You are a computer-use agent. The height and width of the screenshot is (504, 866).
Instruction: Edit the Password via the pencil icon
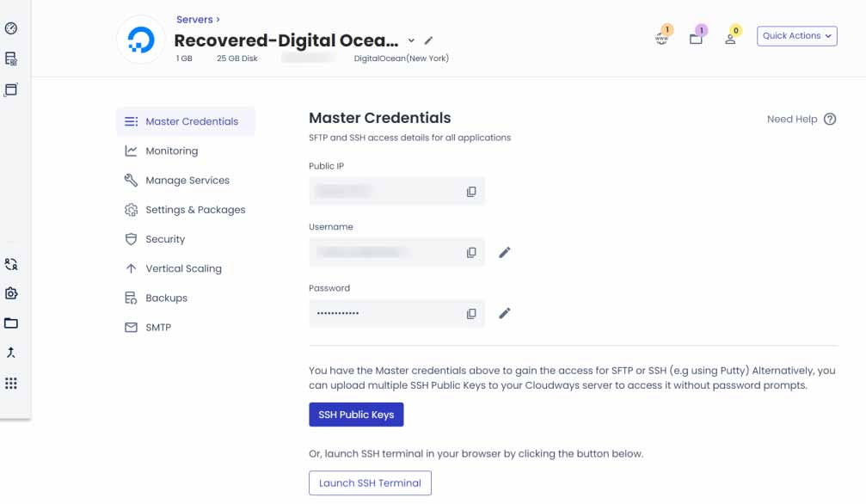tap(505, 313)
